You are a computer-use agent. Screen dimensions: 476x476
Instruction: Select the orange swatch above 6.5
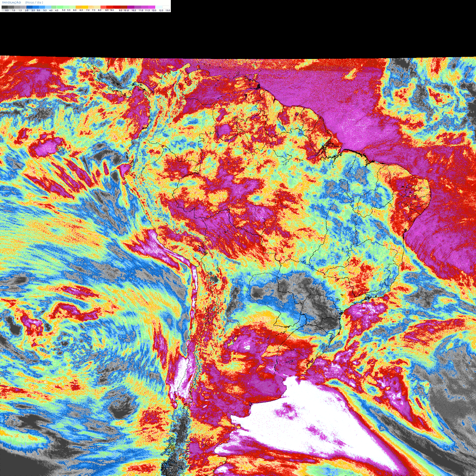click(x=79, y=7)
